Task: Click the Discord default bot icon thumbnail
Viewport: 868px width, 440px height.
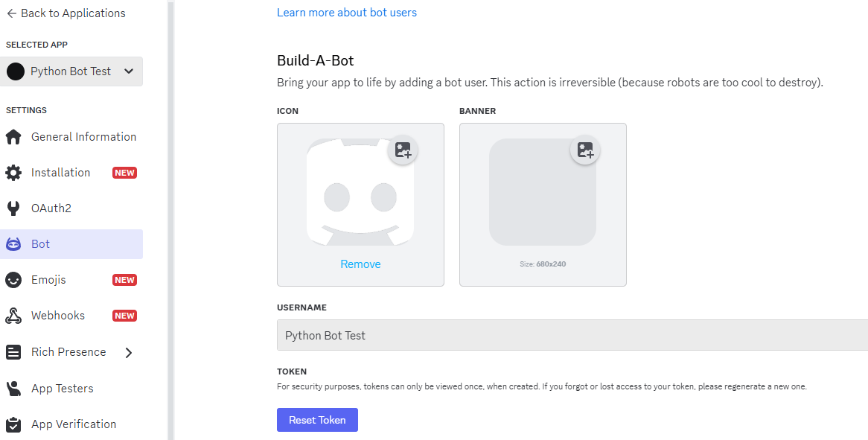Action: click(x=360, y=192)
